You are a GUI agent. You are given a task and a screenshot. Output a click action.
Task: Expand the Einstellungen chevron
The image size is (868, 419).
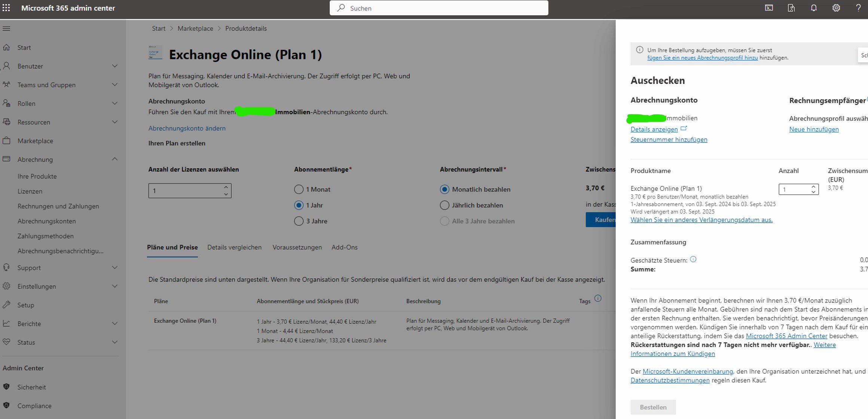coord(115,286)
